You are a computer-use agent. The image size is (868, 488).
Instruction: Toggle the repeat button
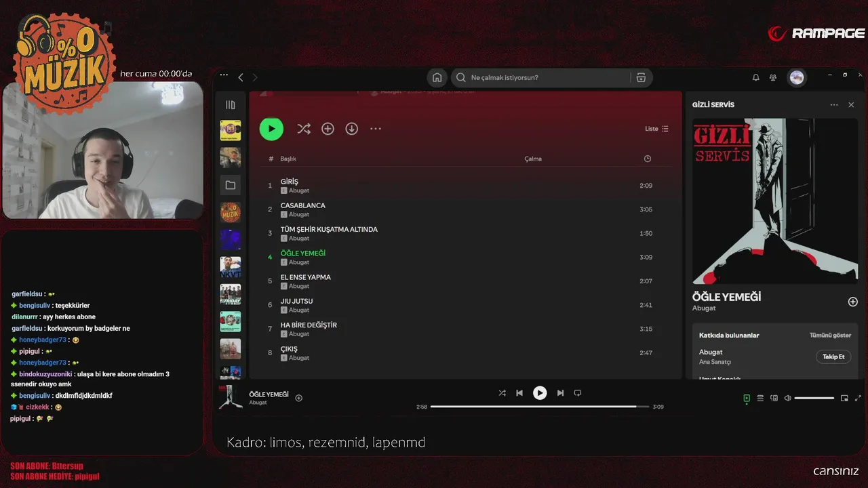578,392
